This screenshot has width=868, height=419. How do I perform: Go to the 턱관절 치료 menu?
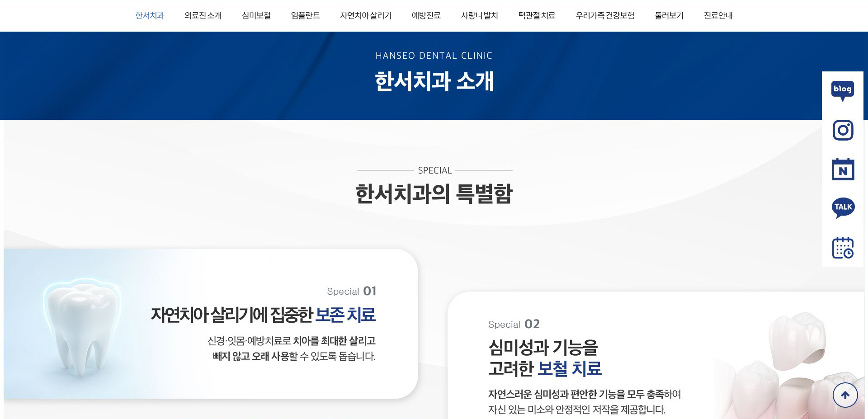pyautogui.click(x=537, y=15)
